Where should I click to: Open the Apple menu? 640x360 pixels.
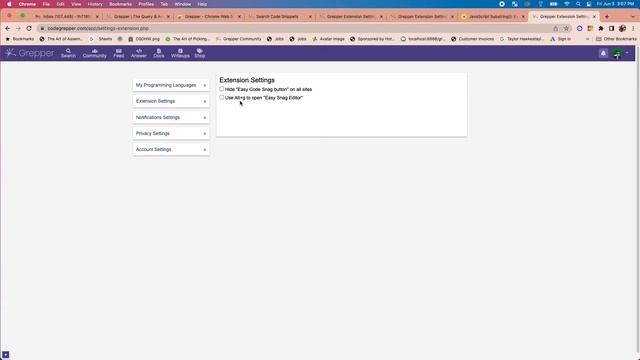(x=9, y=4)
